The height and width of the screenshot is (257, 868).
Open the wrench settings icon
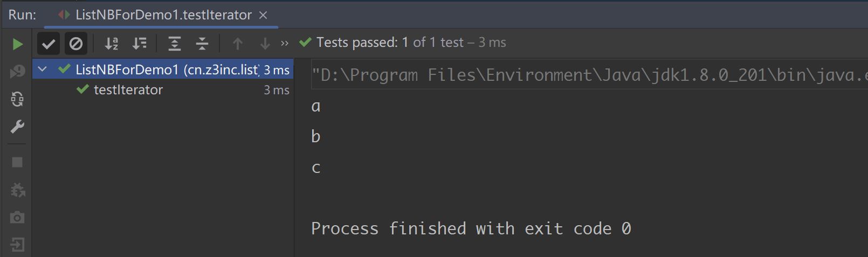17,127
